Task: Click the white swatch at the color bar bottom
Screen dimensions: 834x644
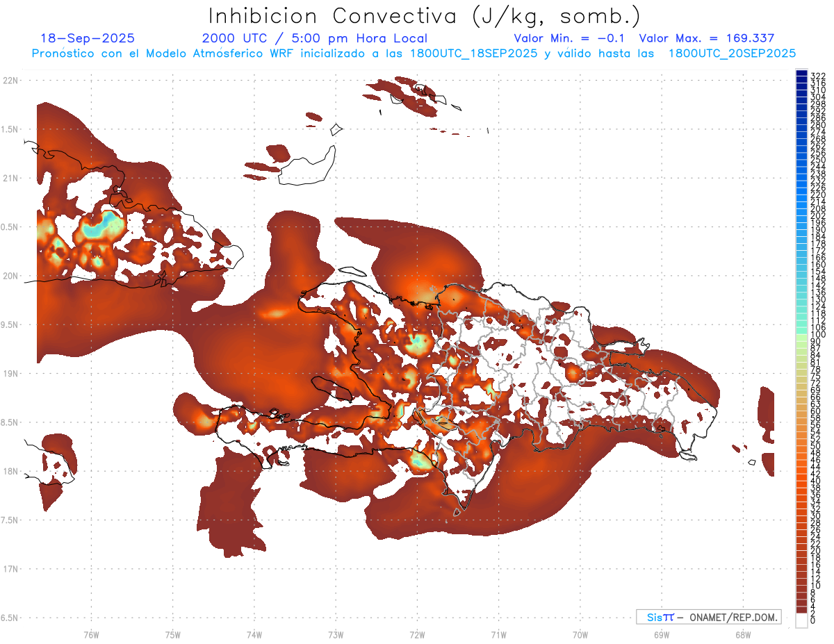Action: click(801, 620)
